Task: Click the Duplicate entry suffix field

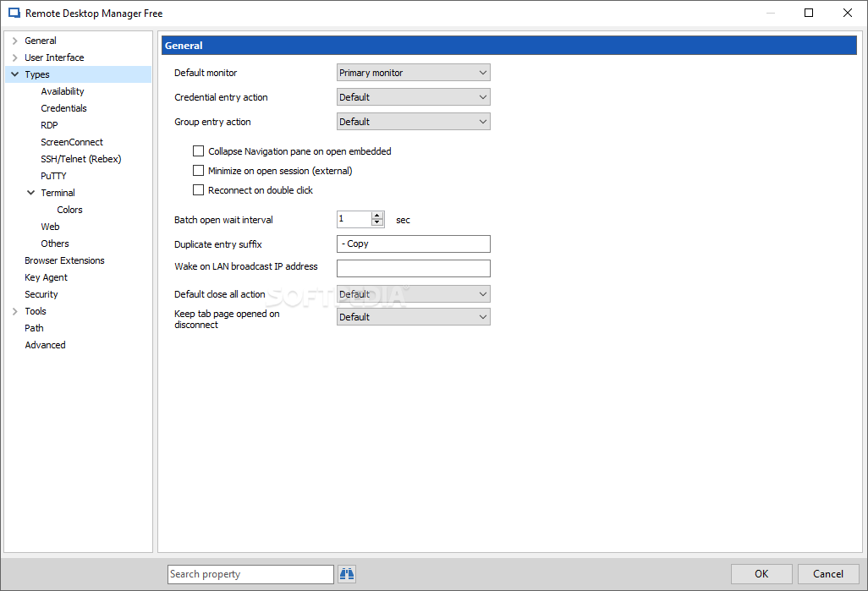Action: (414, 244)
